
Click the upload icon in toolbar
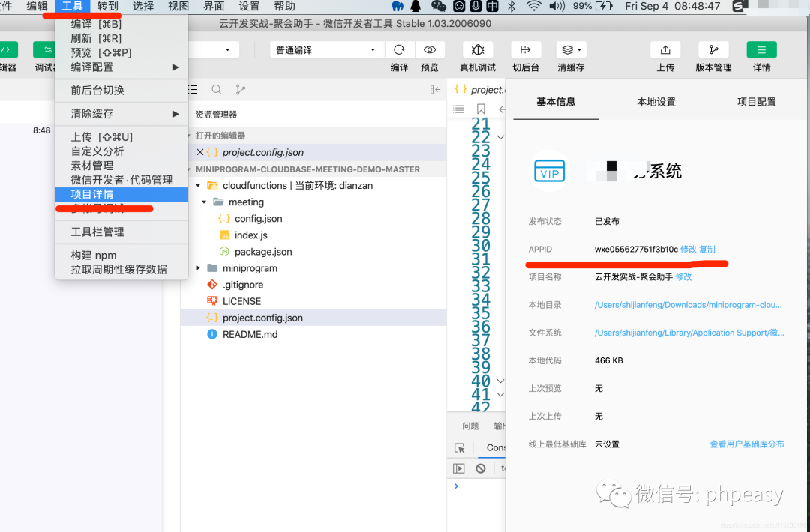pos(665,50)
